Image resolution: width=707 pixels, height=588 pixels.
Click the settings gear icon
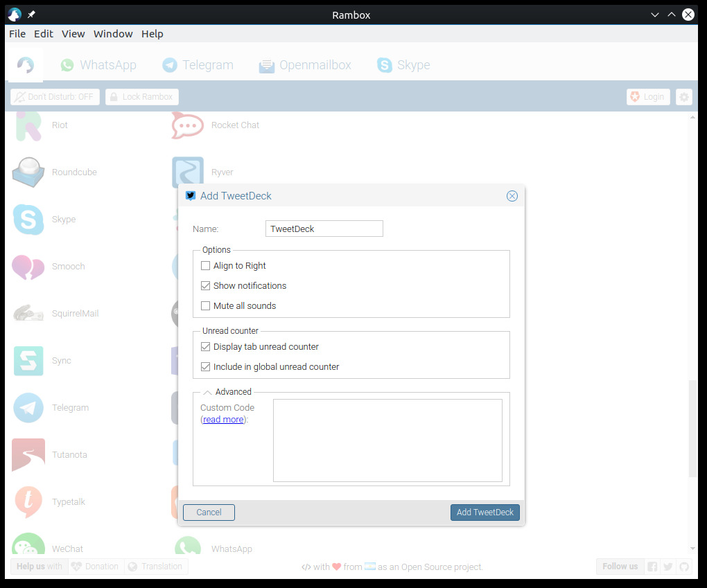[684, 97]
